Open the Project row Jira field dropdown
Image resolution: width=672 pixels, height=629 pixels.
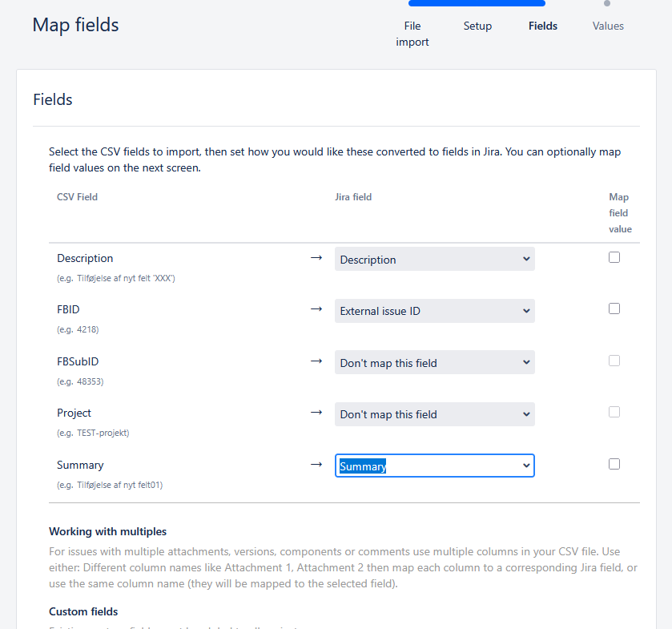click(x=435, y=414)
